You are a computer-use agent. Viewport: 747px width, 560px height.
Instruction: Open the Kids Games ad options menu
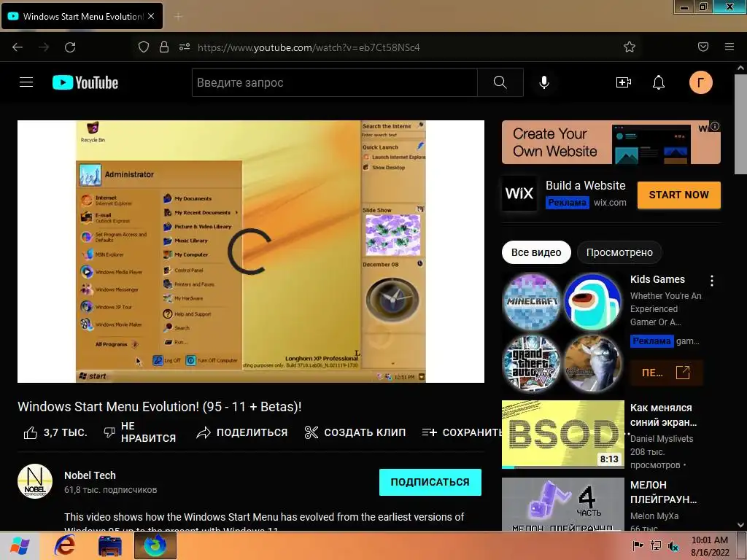tap(712, 281)
